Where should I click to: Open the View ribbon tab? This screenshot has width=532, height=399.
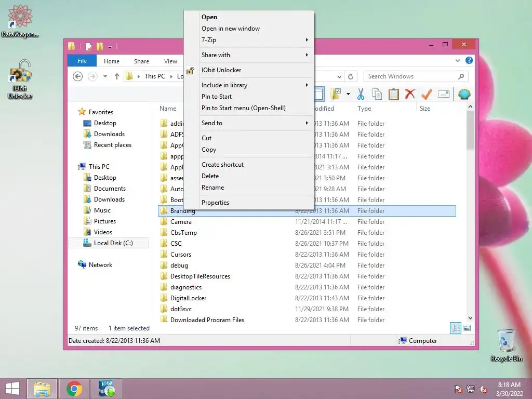[x=170, y=61]
